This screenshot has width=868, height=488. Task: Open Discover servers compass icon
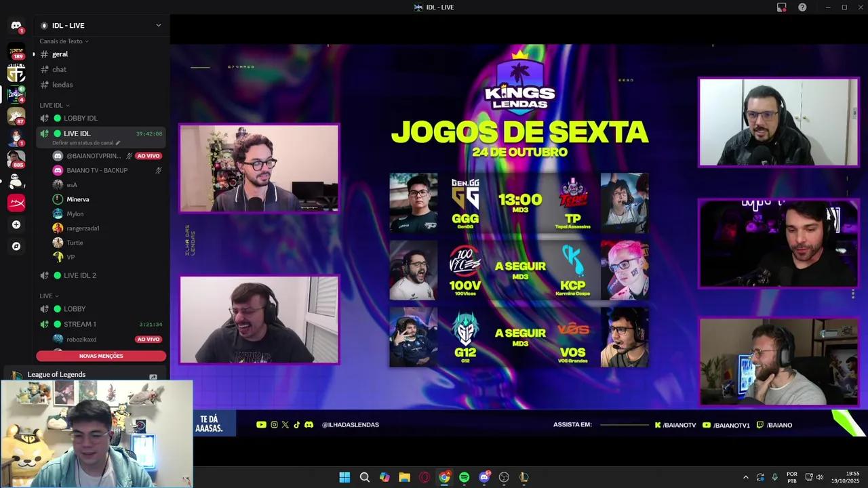(x=16, y=246)
